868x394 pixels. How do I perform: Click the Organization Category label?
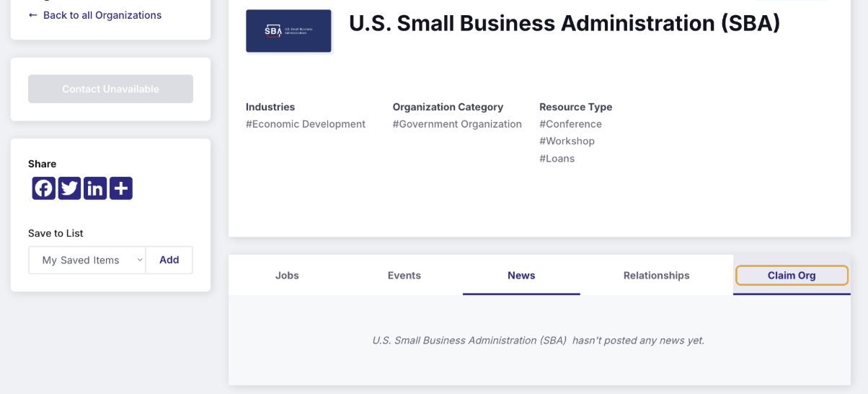pos(448,107)
